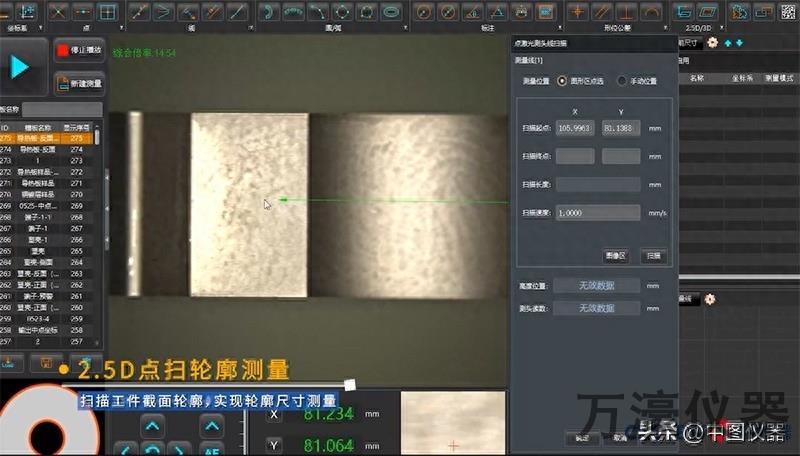Screen dimensions: 800x456
Task: Expand the 圆/弧 toolbar group dropdown arrow
Action: [x=406, y=28]
